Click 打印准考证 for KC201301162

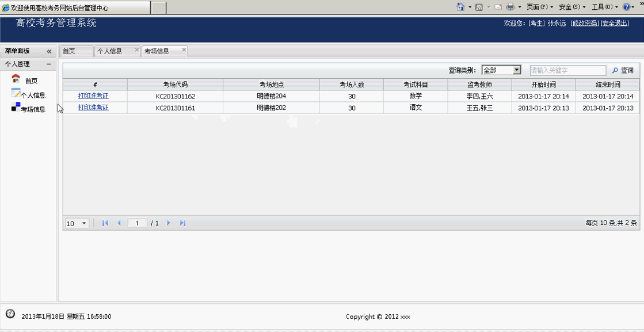(x=93, y=96)
